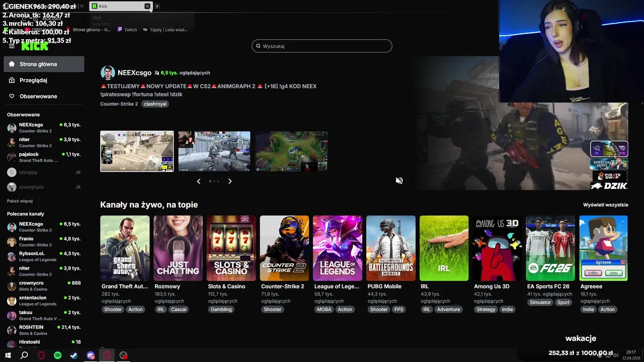Screen dimensions: 644x362
Task: Select third League of Legends stream thumbnail
Action: 291,151
